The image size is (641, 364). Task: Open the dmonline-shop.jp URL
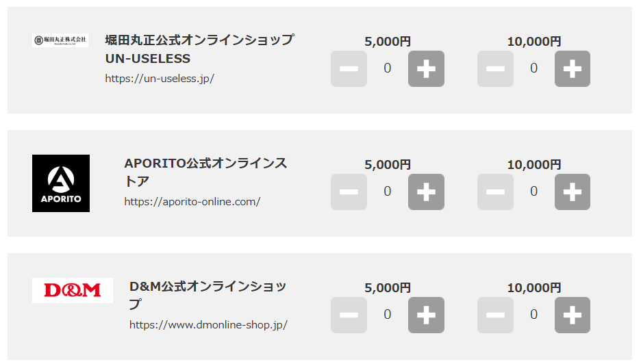coord(208,324)
